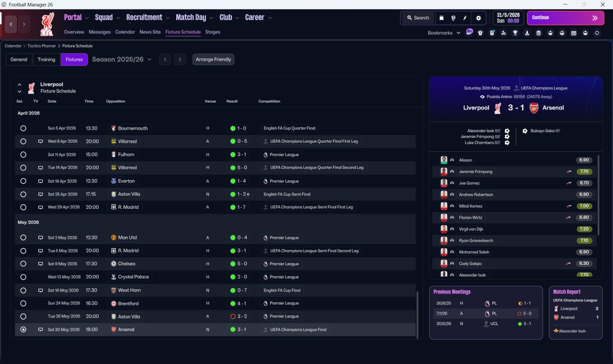The image size is (613, 364).
Task: Click the globe icon beside Search
Action: (x=453, y=18)
